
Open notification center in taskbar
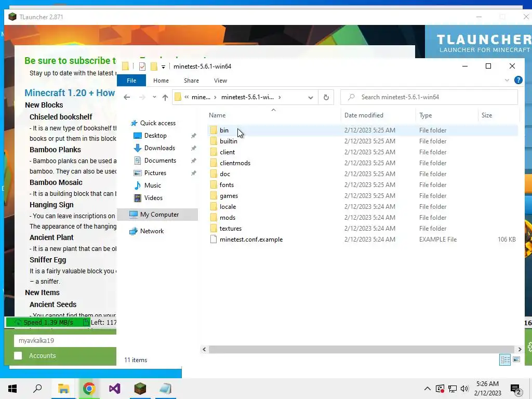[x=515, y=389]
